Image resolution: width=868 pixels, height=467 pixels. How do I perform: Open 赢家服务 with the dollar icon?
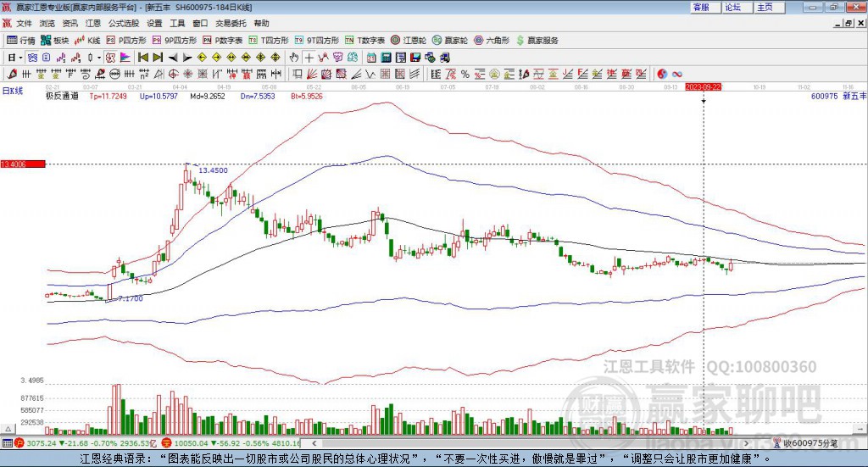point(537,41)
